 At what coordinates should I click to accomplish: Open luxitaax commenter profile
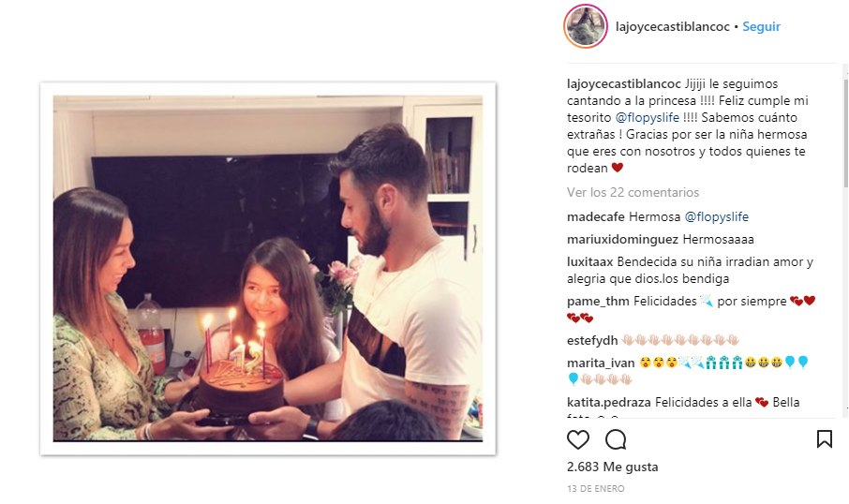(590, 262)
